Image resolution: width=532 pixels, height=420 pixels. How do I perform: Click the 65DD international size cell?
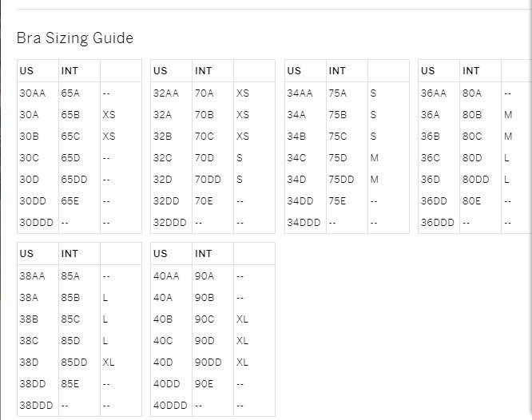(x=74, y=180)
